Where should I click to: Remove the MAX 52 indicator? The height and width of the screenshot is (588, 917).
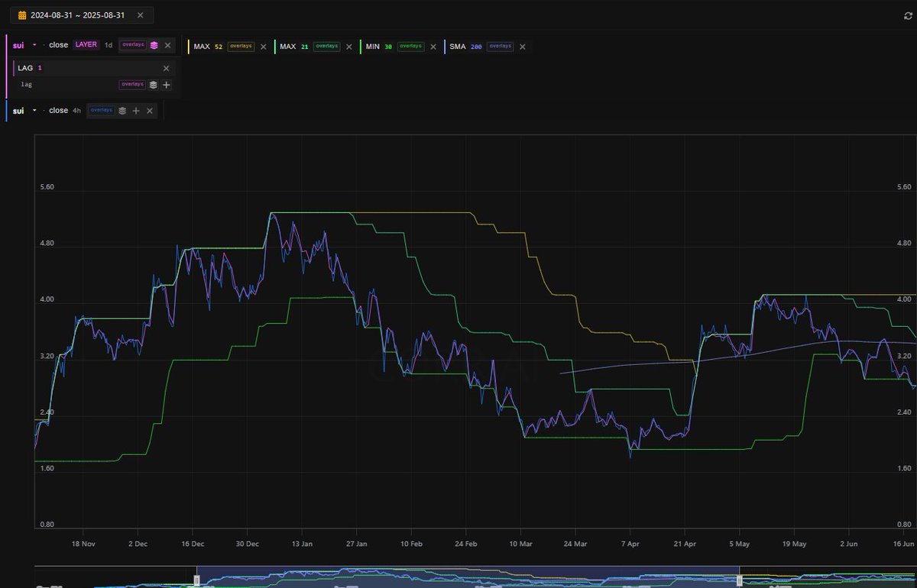coord(264,47)
